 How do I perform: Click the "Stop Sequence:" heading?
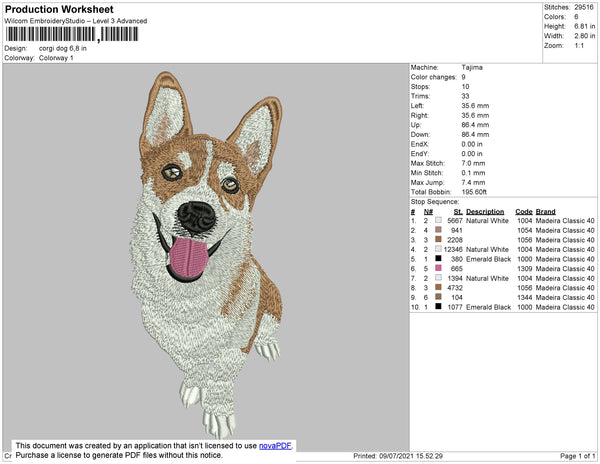[x=435, y=202]
